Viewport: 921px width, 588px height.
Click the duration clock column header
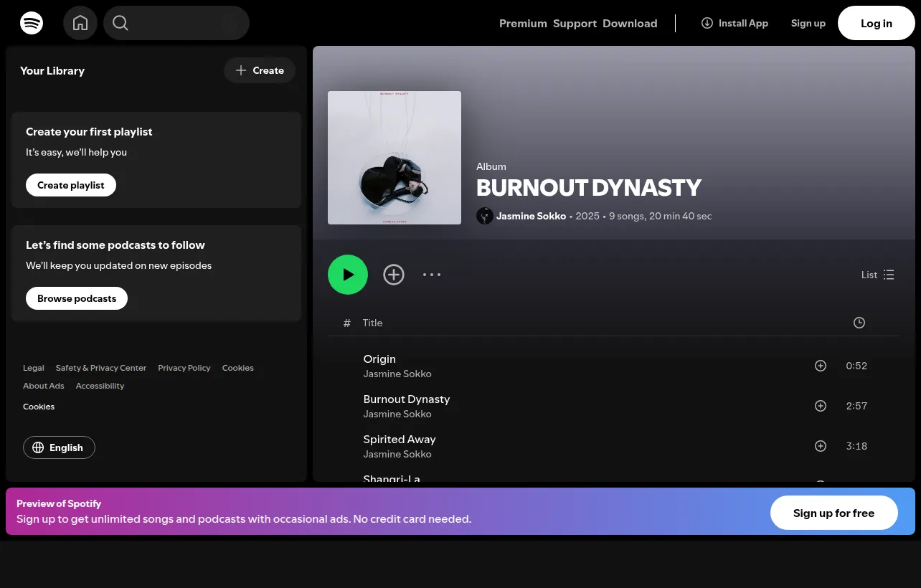pyautogui.click(x=859, y=323)
